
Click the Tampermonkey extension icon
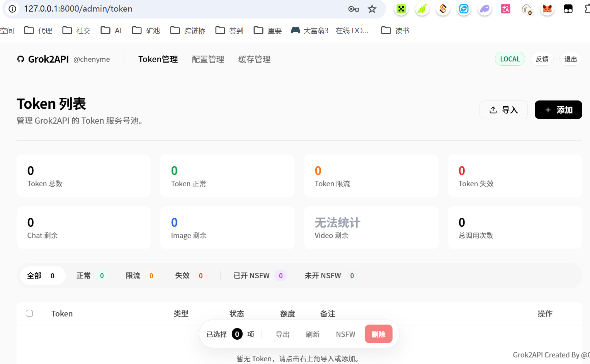point(568,9)
